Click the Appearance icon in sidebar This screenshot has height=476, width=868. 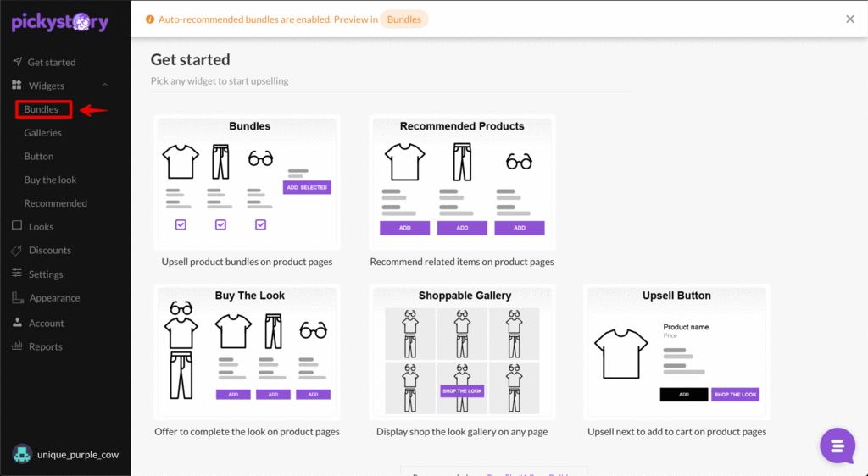(17, 298)
